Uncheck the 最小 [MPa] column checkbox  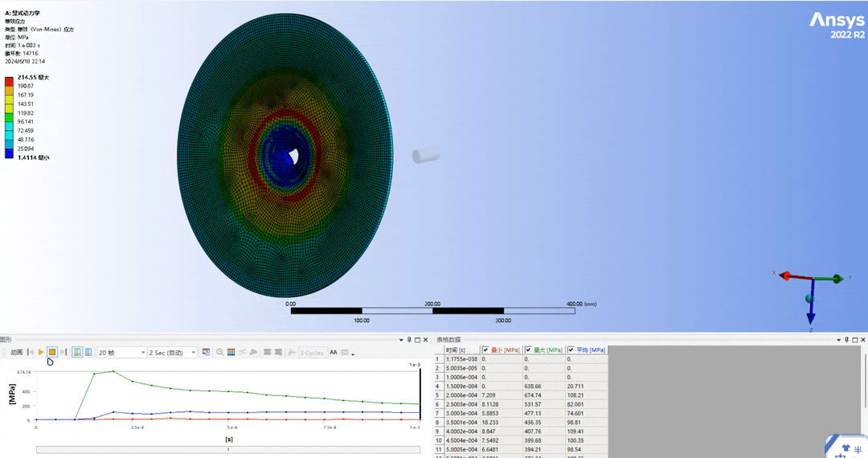tap(485, 350)
